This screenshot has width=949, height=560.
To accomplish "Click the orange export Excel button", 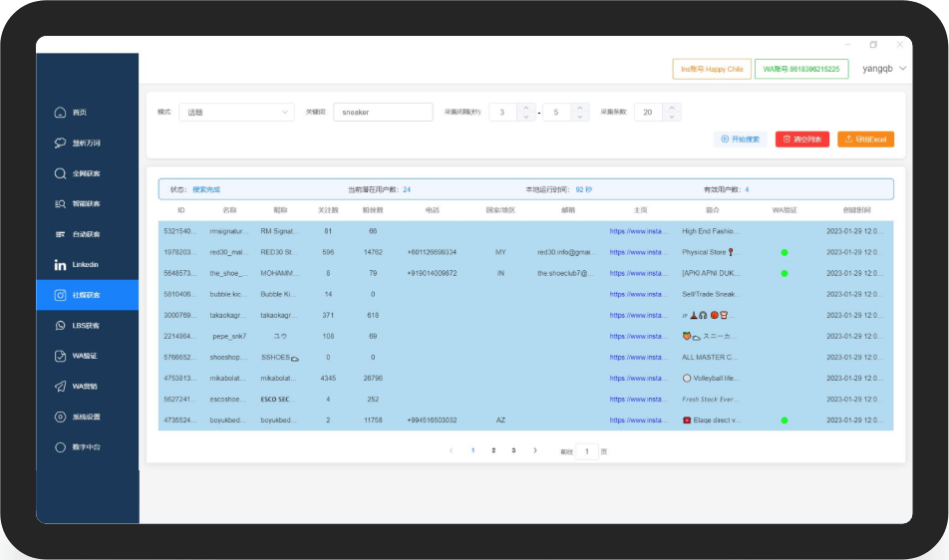I will click(x=866, y=140).
